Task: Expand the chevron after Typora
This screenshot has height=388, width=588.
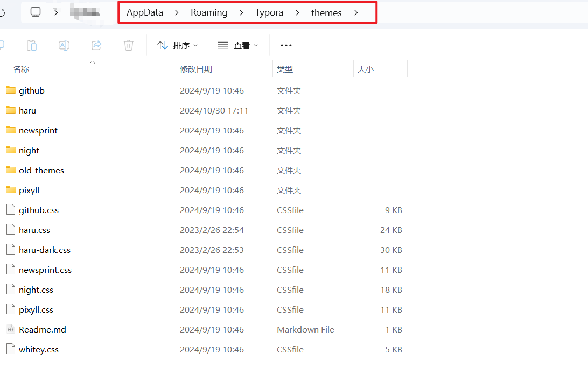Action: click(x=297, y=13)
